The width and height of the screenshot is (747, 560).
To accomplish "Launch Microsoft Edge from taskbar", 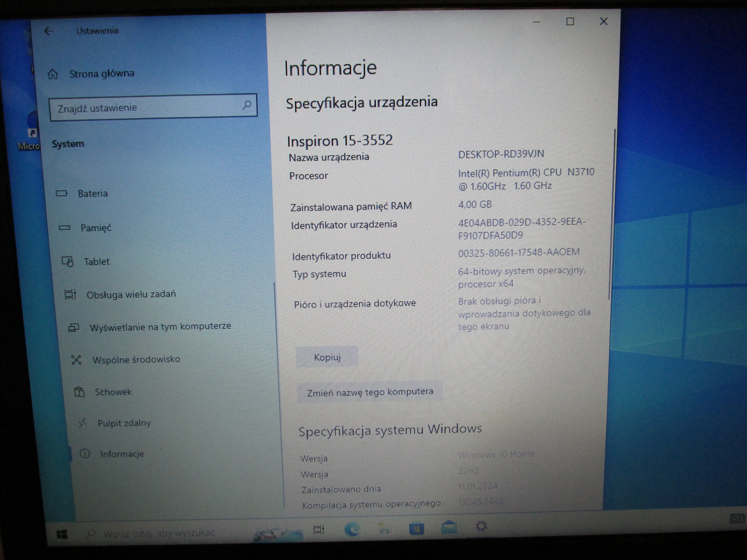I will click(352, 529).
